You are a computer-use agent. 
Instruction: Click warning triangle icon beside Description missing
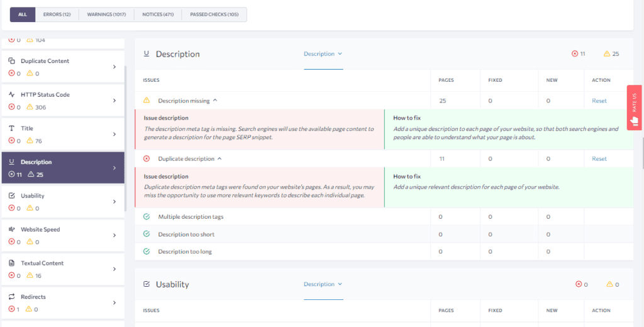(146, 100)
